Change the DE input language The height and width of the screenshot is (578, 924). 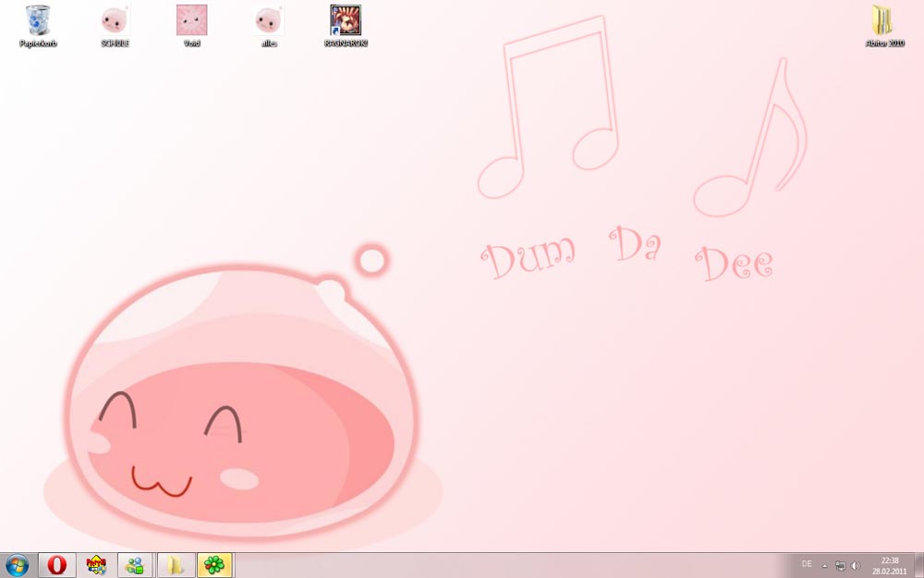[x=807, y=564]
